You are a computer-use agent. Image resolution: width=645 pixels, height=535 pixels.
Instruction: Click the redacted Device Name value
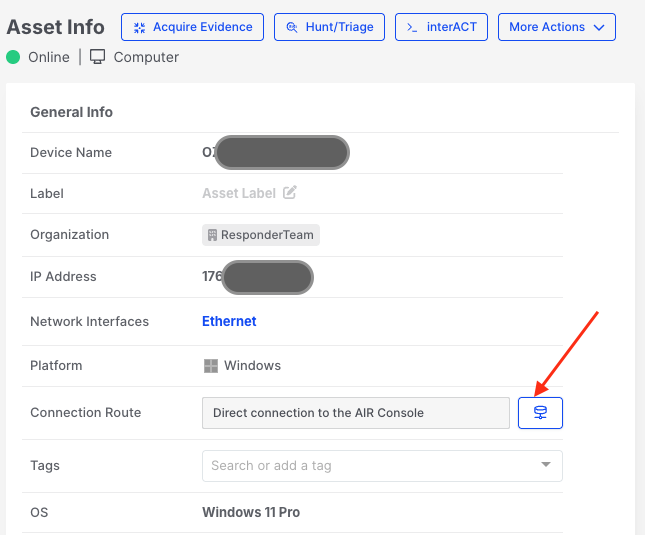(x=280, y=153)
